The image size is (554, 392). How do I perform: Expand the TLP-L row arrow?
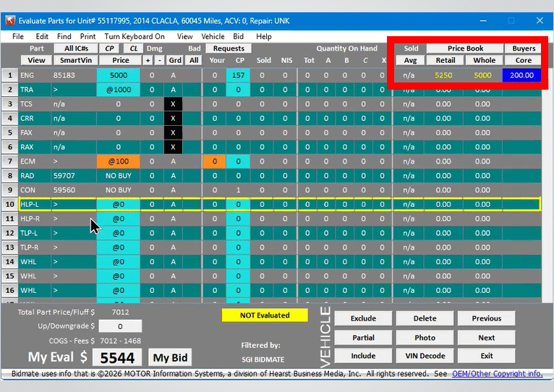[x=56, y=234]
